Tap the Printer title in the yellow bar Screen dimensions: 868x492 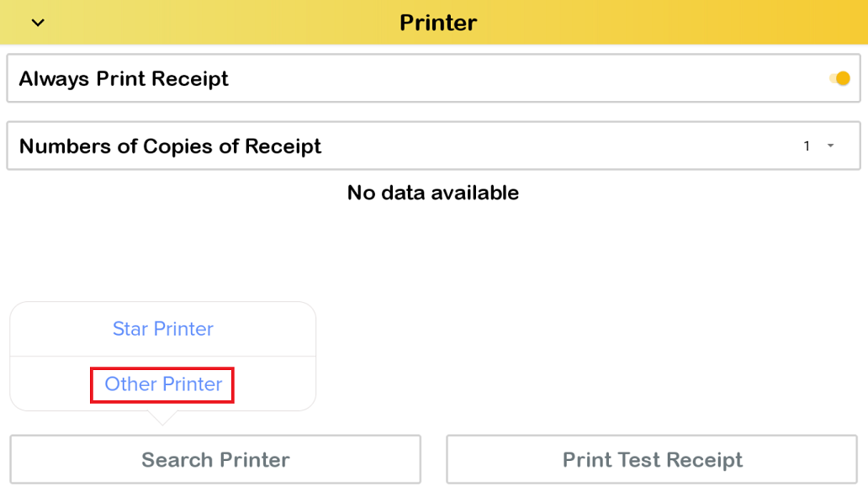point(438,23)
